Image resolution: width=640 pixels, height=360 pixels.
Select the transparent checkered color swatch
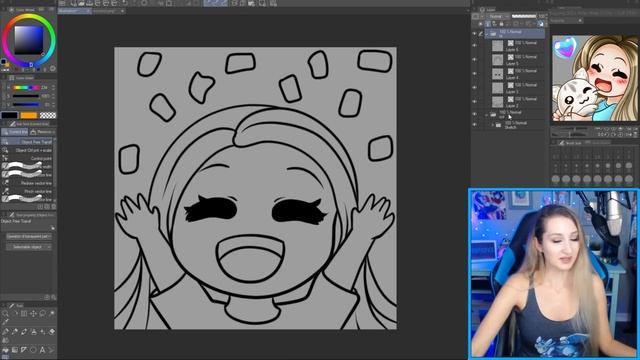48,116
